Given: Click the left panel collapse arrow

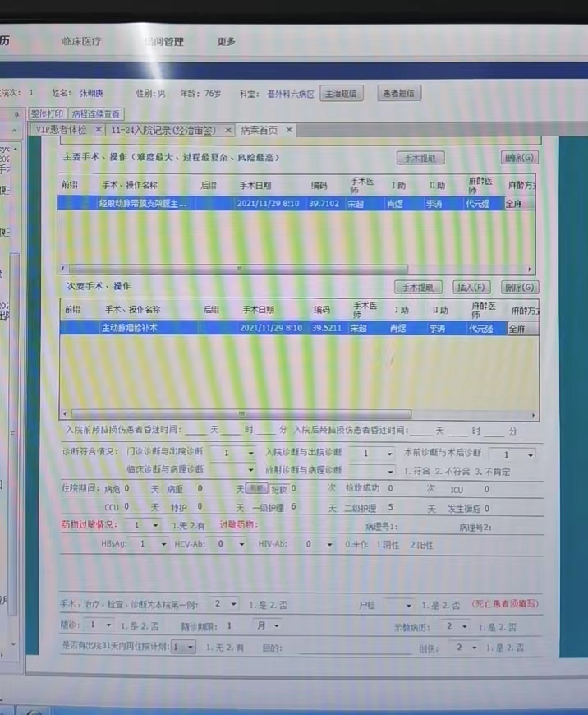Looking at the screenshot, I should point(14,131).
